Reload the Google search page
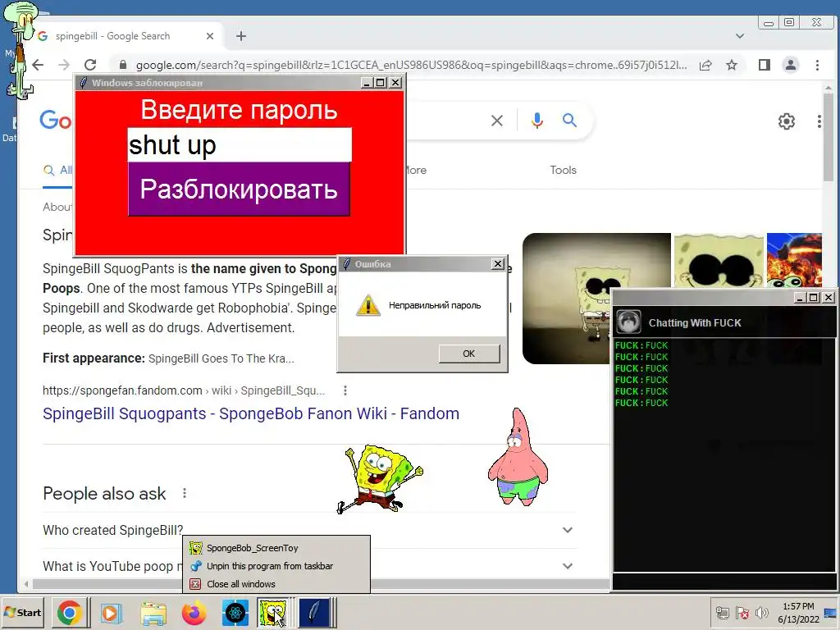 pyautogui.click(x=90, y=65)
